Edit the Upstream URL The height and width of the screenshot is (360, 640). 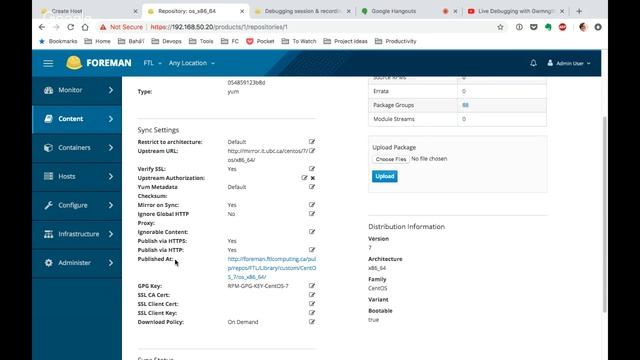312,151
